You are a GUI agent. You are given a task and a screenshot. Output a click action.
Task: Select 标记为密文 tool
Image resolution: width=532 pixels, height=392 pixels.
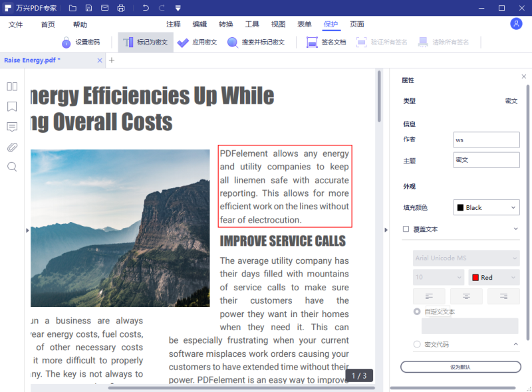click(x=146, y=42)
